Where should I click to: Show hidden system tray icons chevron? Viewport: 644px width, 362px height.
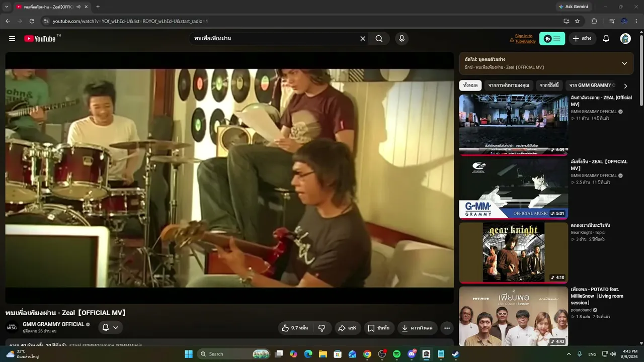[569, 354]
